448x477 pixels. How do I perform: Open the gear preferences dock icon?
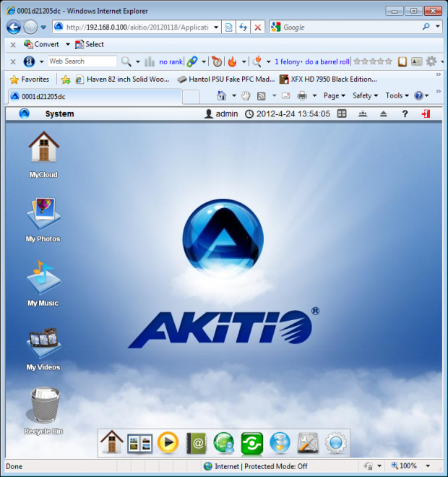point(336,443)
